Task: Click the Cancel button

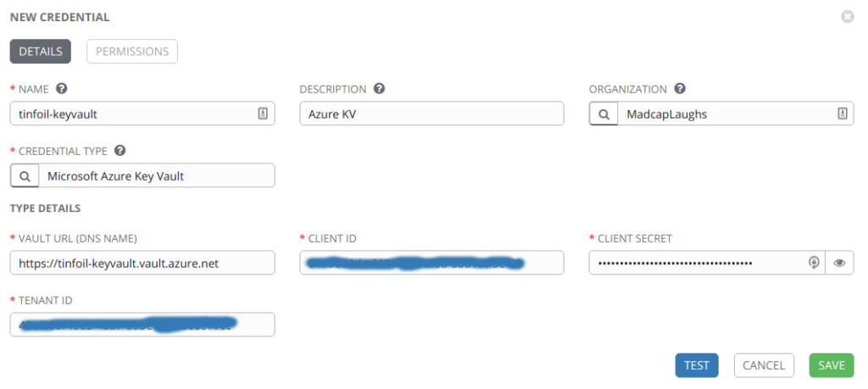Action: coord(763,365)
